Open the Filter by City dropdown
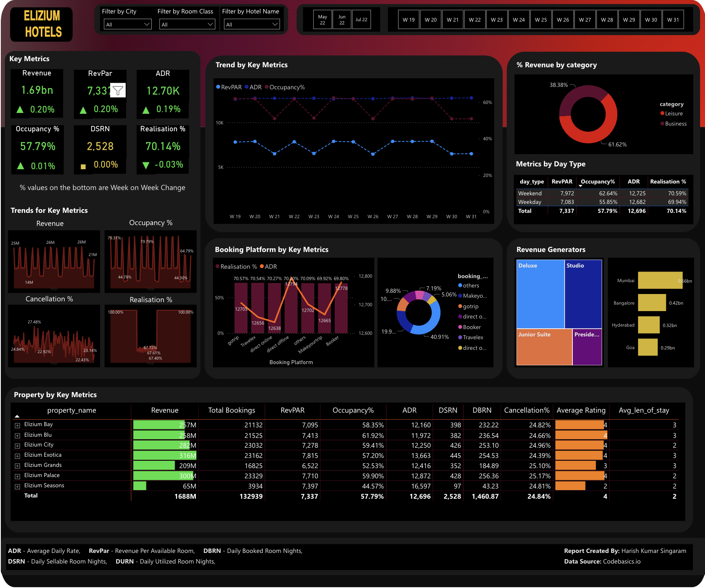705x588 pixels. coord(127,24)
